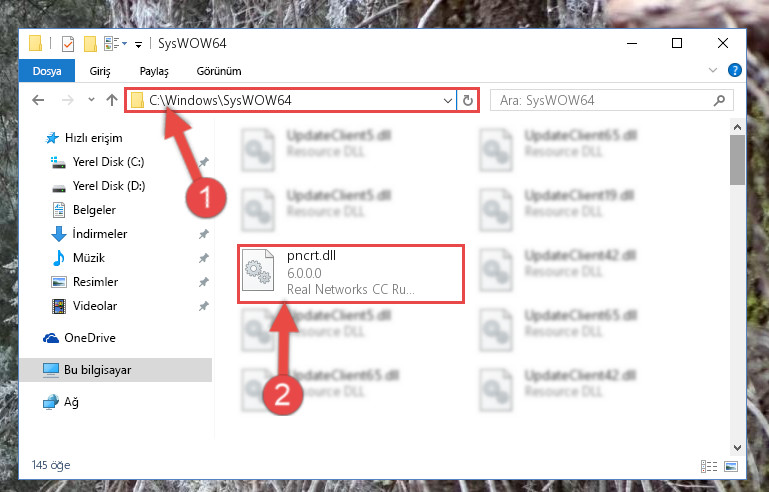The width and height of the screenshot is (769, 492).
Task: Switch to large icons view in status bar
Action: click(x=731, y=466)
